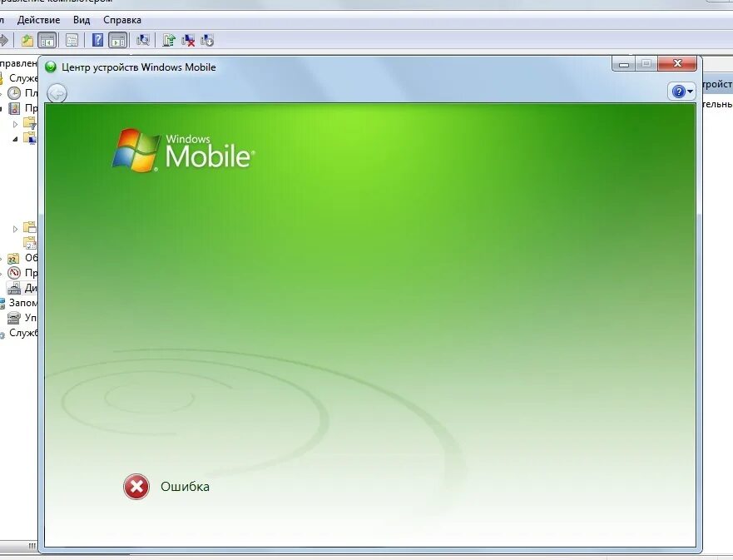Open the Вид menu
This screenshot has width=733, height=560.
pos(82,20)
